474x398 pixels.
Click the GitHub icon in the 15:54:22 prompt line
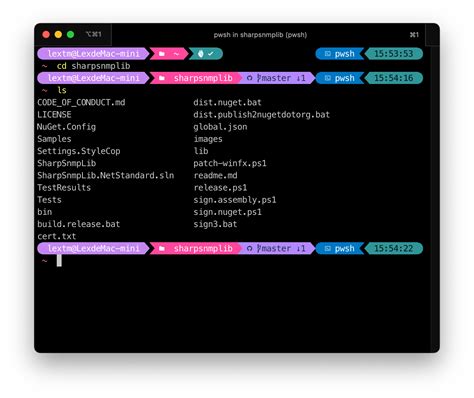click(250, 249)
